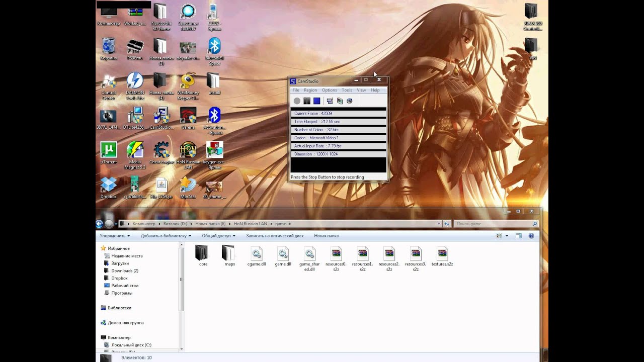Image resolution: width=644 pixels, height=362 pixels.
Task: Select the WebMoney Keeper desktop icon
Action: coord(188,86)
